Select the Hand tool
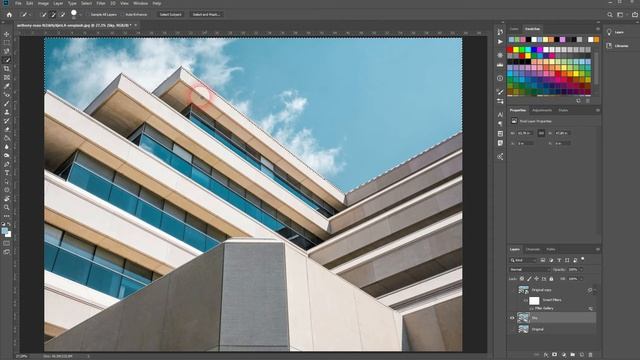 click(x=7, y=199)
